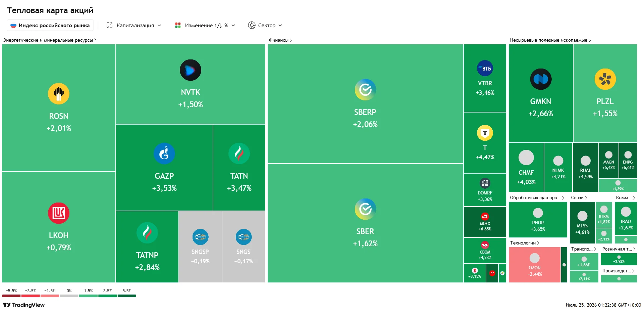Click the +1,66% transport tile value
The width and height of the screenshot is (644, 312).
click(584, 265)
